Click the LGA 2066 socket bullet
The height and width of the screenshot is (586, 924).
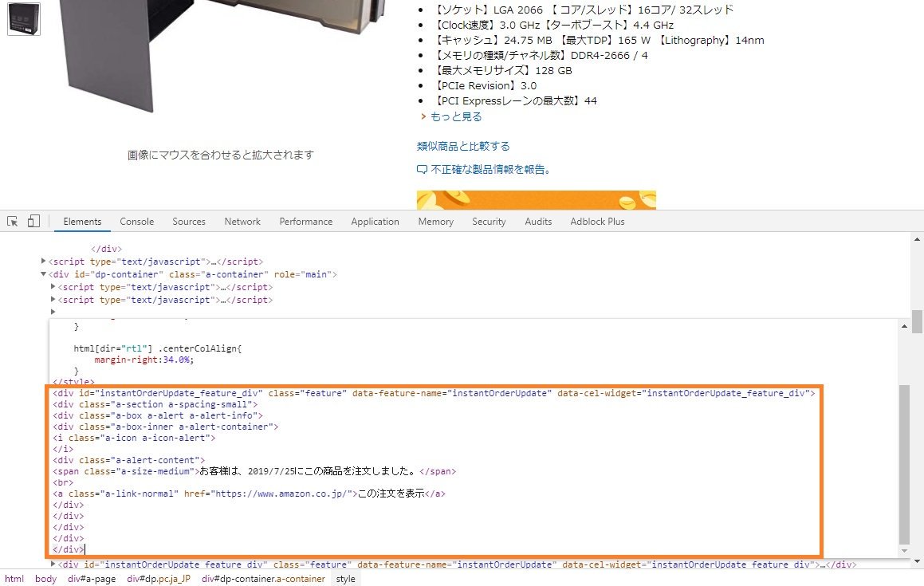(584, 10)
